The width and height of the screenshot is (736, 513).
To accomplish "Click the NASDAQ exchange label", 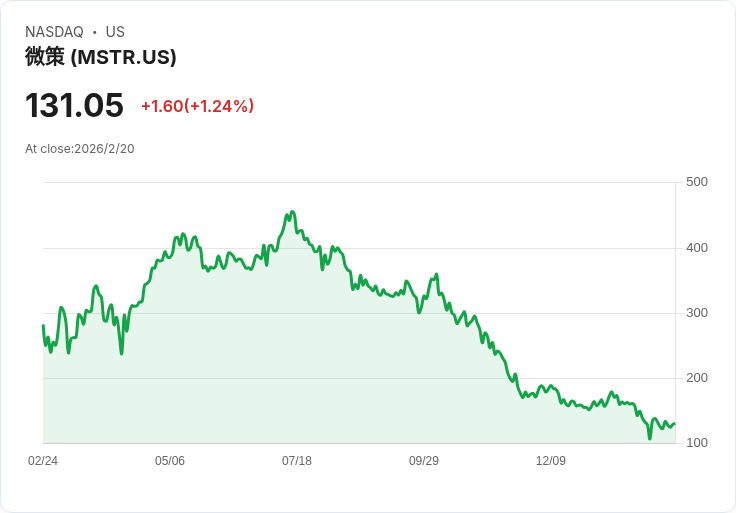I will pos(54,32).
